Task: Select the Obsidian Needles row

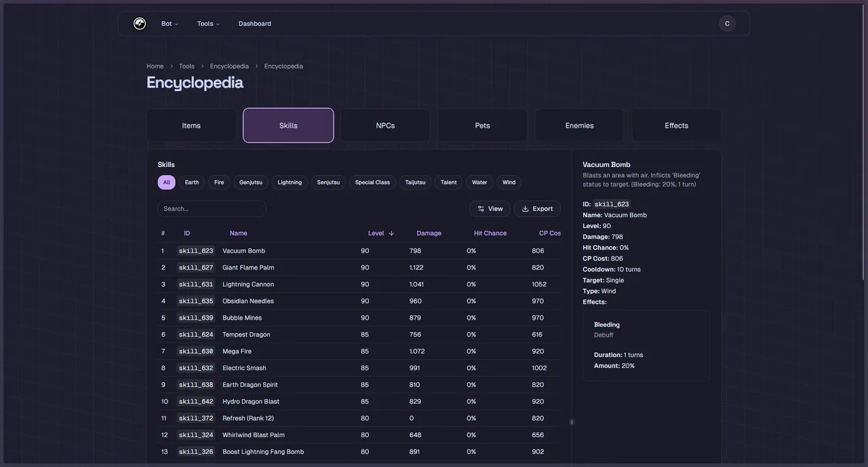Action: [x=359, y=301]
